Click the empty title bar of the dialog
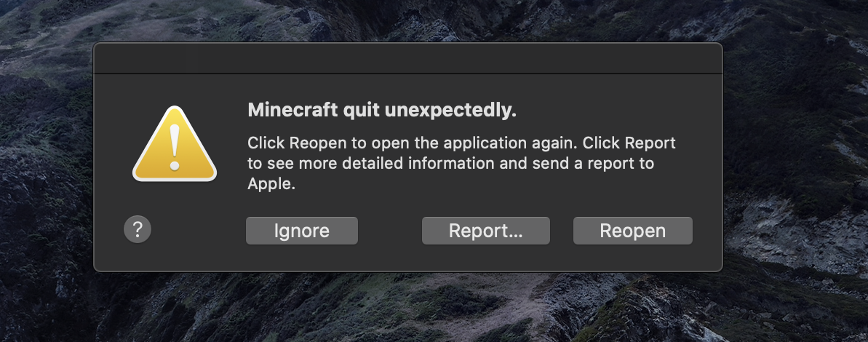 click(407, 58)
